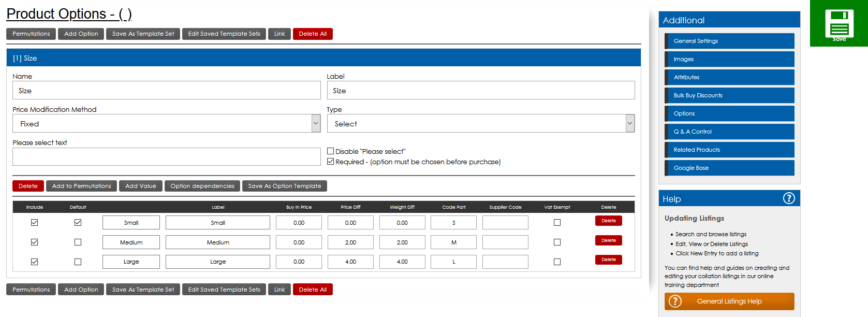Image resolution: width=868 pixels, height=317 pixels.
Task: Open General Settings in Additional menu
Action: pos(729,41)
